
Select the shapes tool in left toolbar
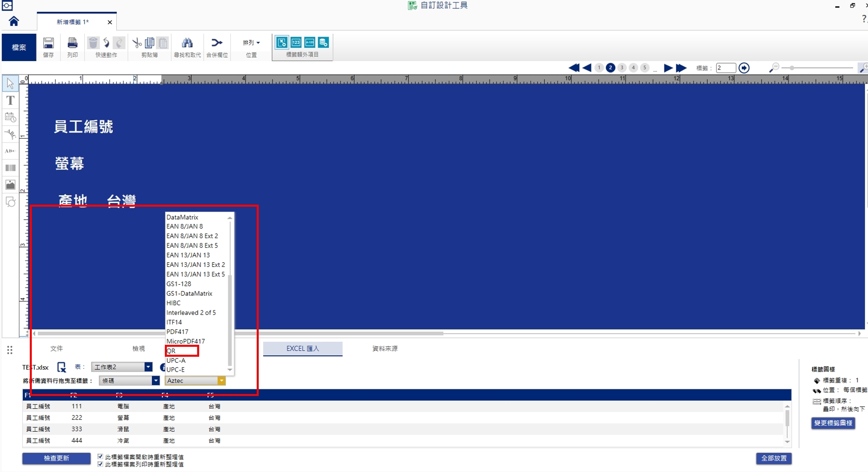coord(10,202)
